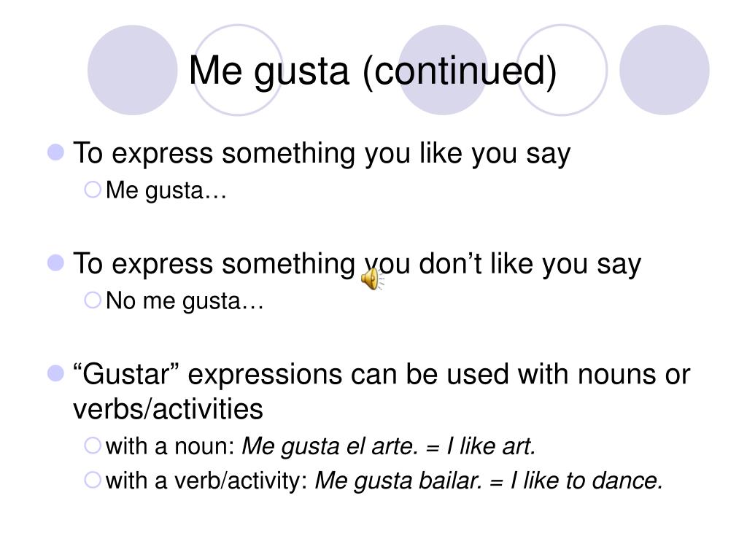Click the sentence 'Me gusta bailar. = I like to dance.'
This screenshot has height=560, width=747.
[x=489, y=481]
